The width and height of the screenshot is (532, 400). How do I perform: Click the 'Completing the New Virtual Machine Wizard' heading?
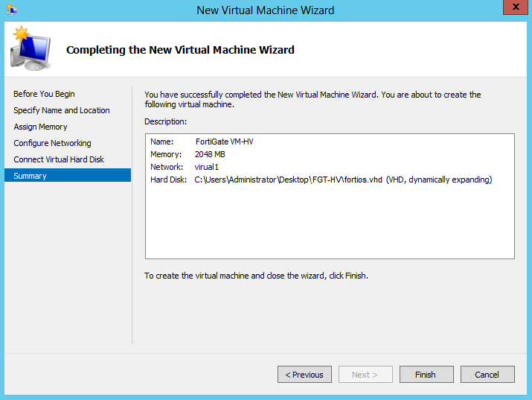point(180,50)
